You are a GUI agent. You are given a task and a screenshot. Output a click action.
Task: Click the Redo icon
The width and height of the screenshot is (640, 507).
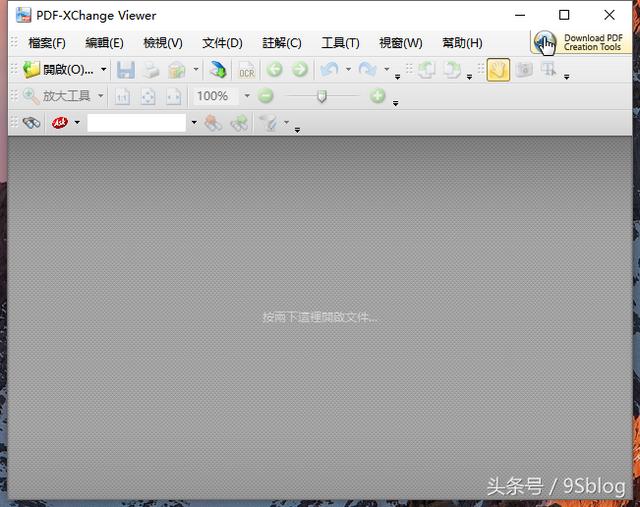click(x=367, y=69)
